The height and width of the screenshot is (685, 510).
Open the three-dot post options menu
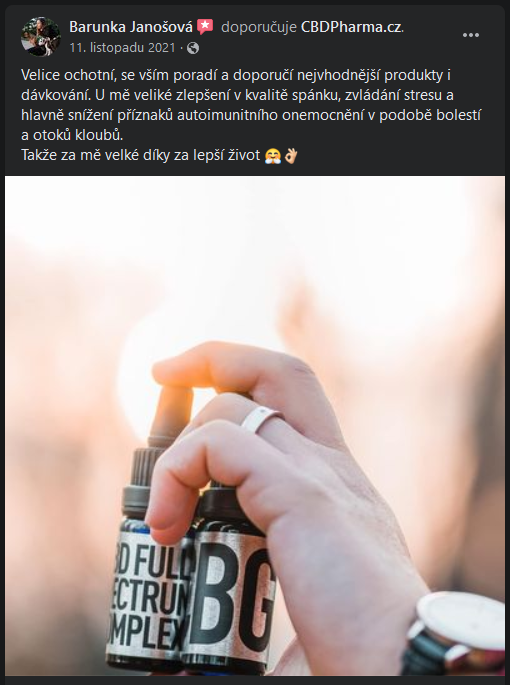click(x=471, y=35)
